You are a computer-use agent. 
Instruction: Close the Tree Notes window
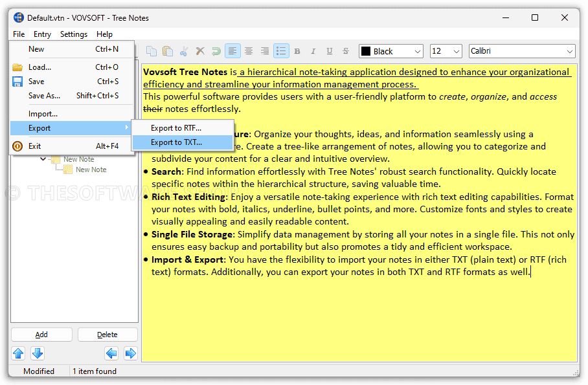pos(565,17)
